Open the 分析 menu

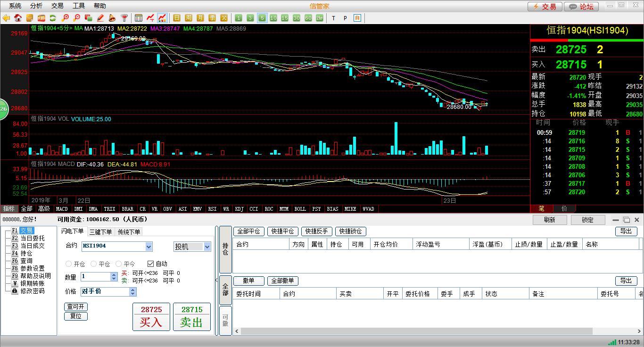click(x=36, y=6)
